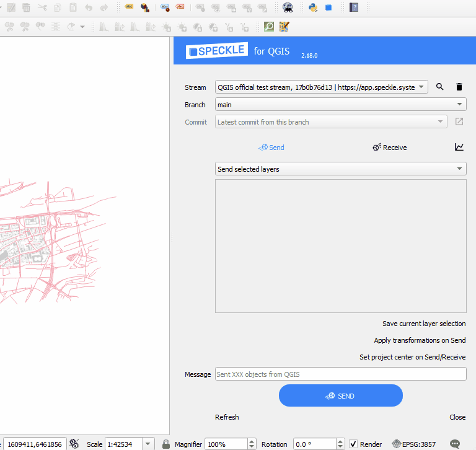476x450 pixels.
Task: Open the Help contents book icon
Action: [354, 7]
